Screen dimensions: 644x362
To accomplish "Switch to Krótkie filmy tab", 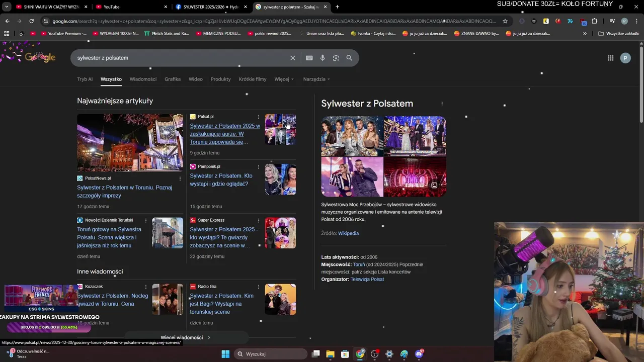I will tap(253, 79).
